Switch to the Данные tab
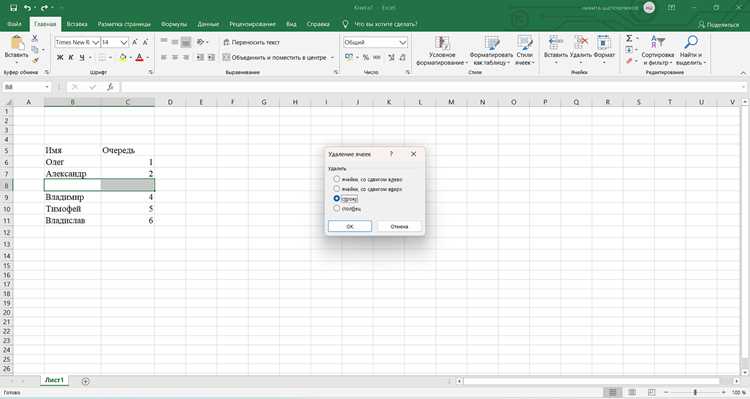Screen dimensions: 750x399 pyautogui.click(x=208, y=24)
